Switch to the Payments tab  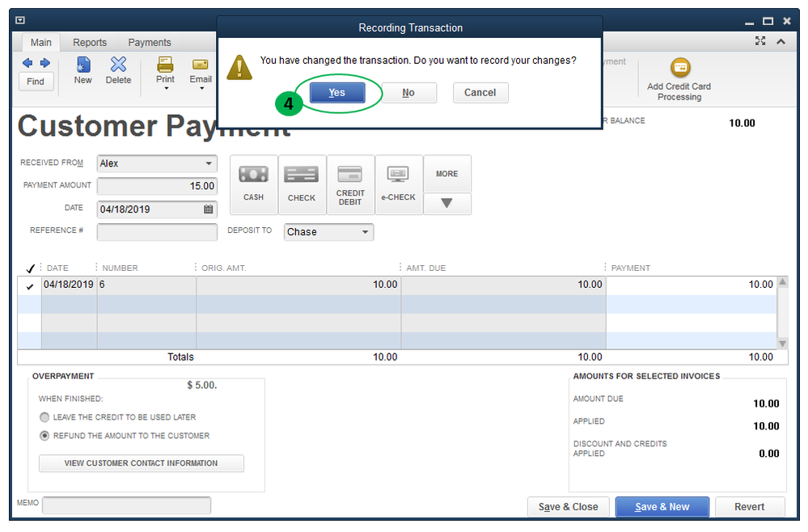(x=150, y=42)
